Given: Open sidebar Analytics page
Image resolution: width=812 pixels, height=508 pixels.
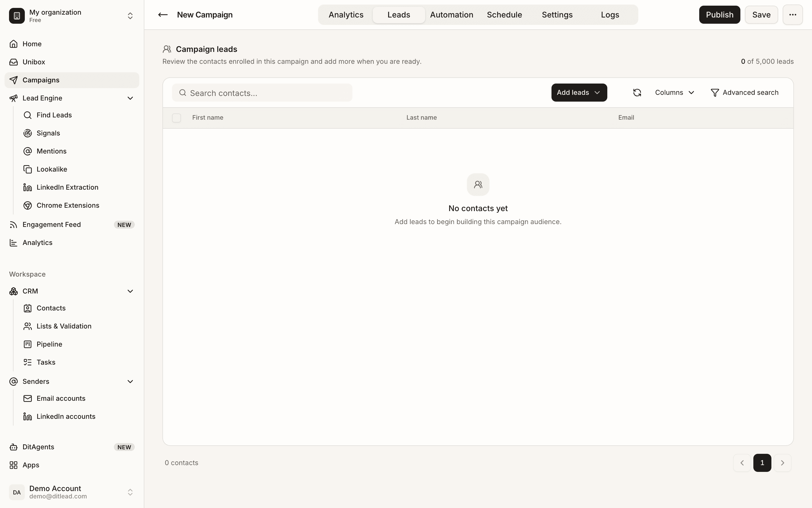Looking at the screenshot, I should pos(71,243).
